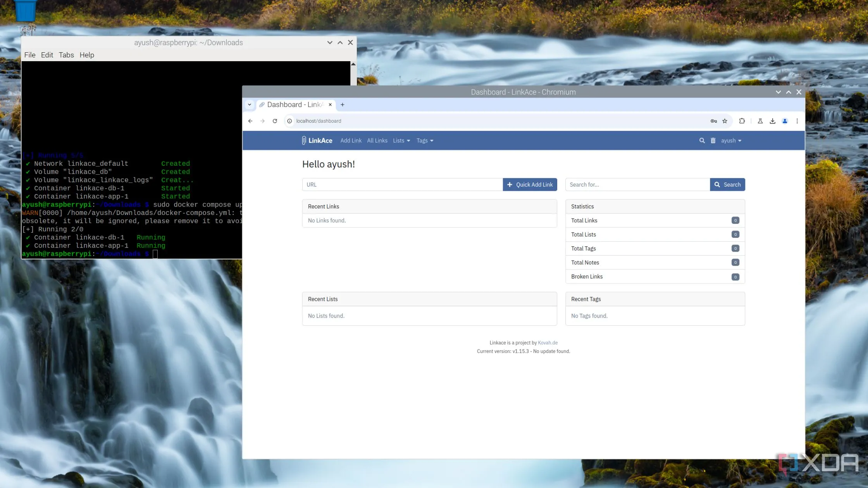Open password manager key icon

point(714,121)
